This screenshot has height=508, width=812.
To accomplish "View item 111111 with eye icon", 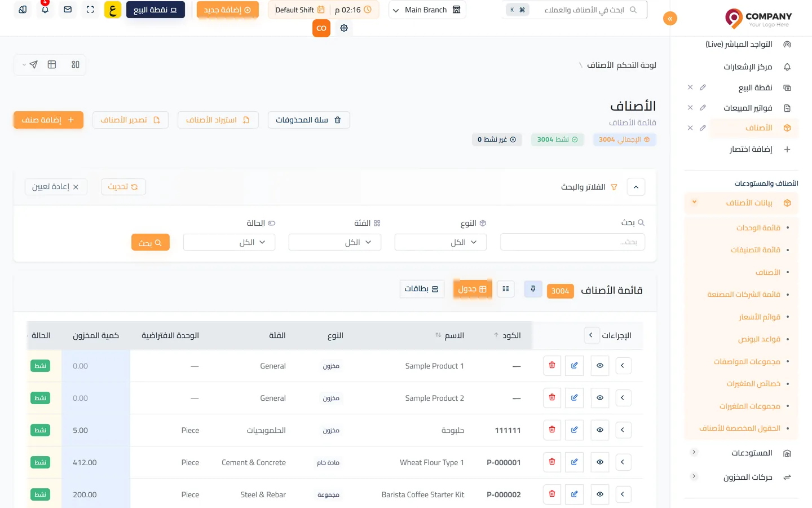I will tap(600, 430).
